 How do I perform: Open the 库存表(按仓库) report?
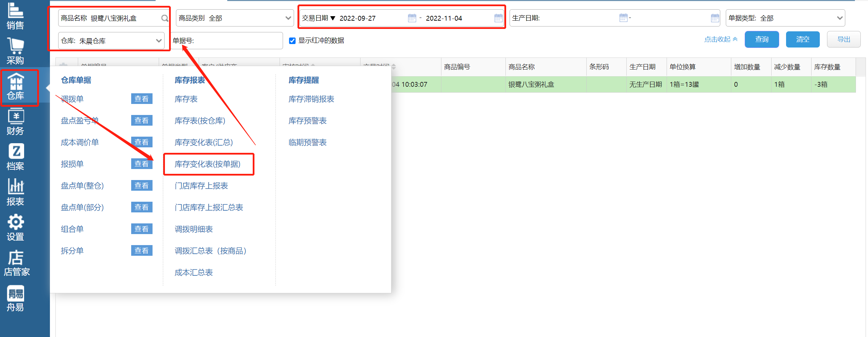(200, 121)
